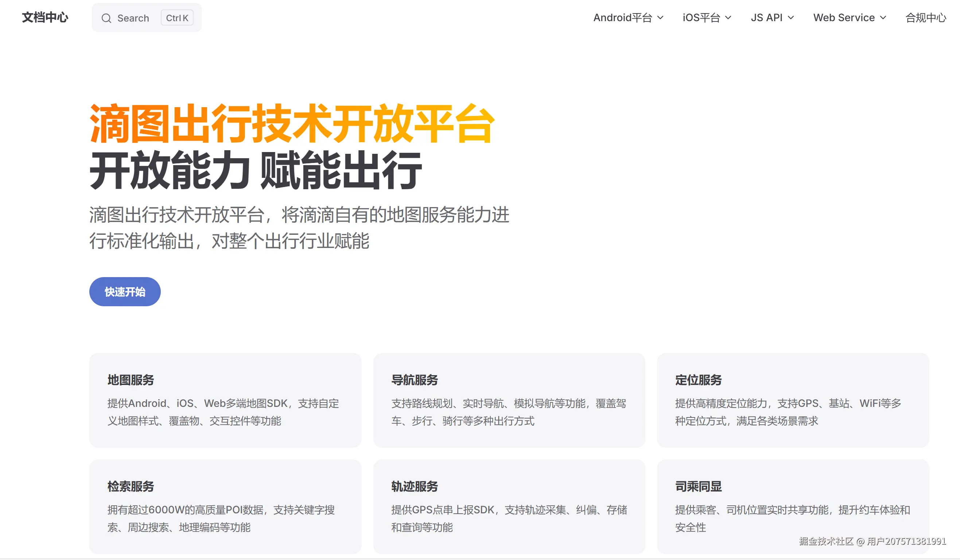The image size is (960, 560).
Task: Click the search magnifier icon
Action: click(x=107, y=17)
